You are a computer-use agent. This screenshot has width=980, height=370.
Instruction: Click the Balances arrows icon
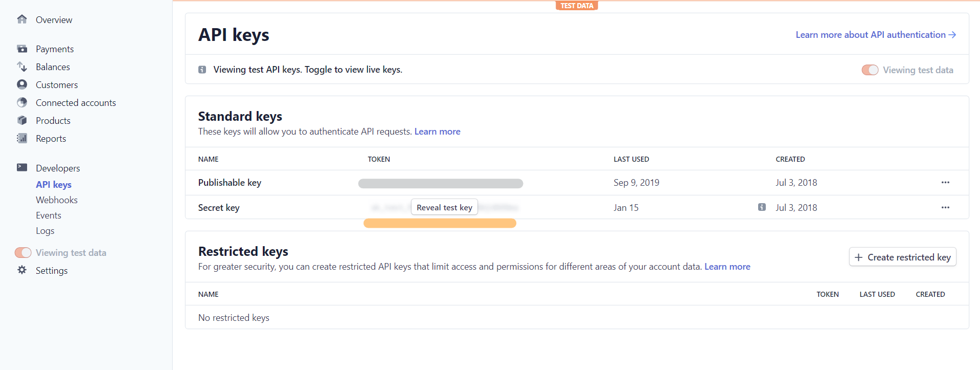pyautogui.click(x=22, y=67)
